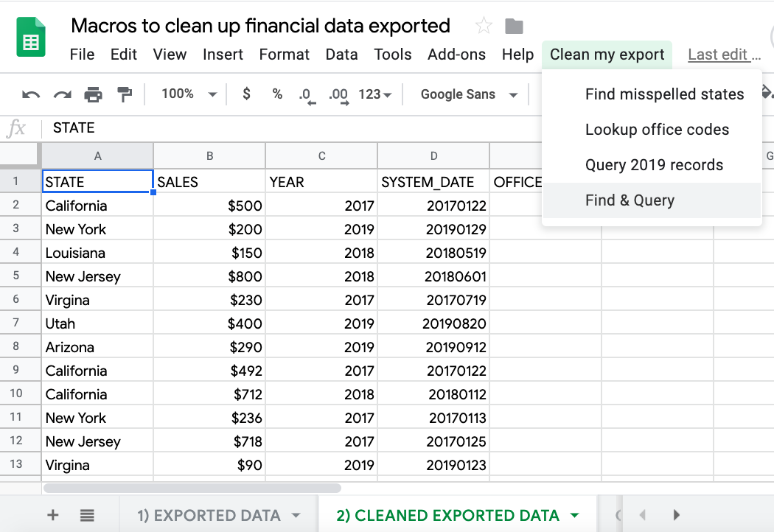
Task: Open options arrow on Cleaned Exported Data tab
Action: click(x=574, y=515)
